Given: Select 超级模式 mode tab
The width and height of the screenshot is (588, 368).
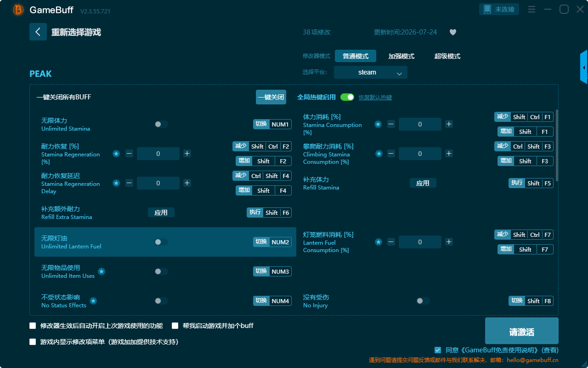Looking at the screenshot, I should pyautogui.click(x=447, y=56).
